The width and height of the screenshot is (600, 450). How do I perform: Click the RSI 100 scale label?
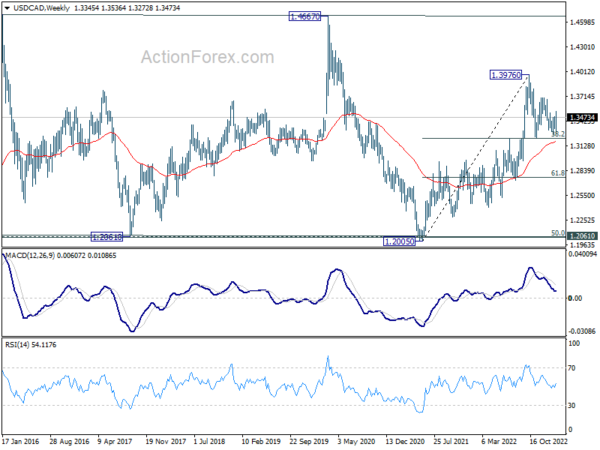click(574, 343)
